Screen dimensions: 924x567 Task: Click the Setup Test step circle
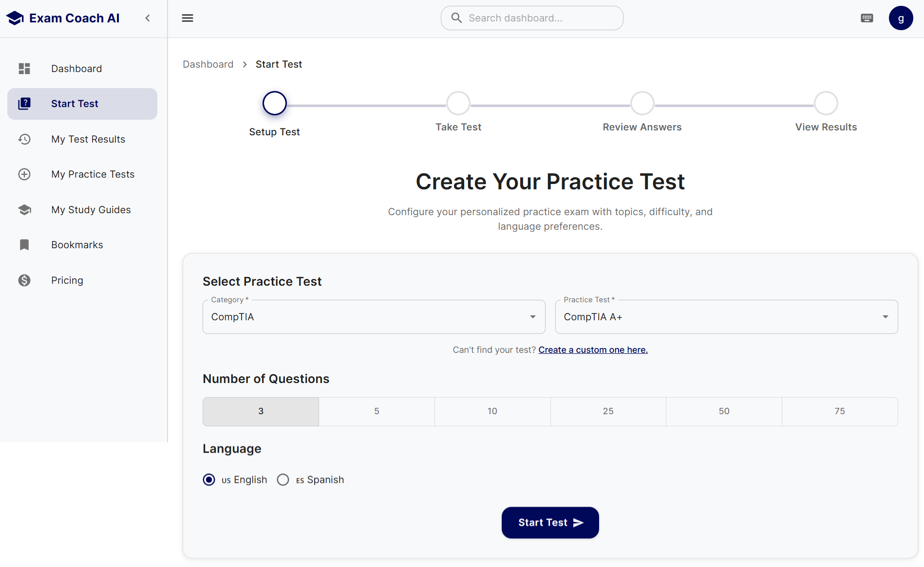[275, 103]
